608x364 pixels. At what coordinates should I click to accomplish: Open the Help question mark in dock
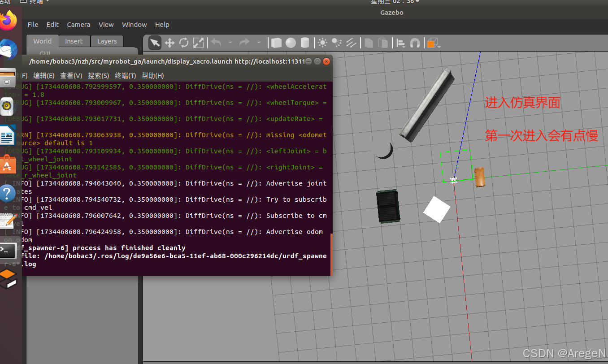(x=8, y=193)
